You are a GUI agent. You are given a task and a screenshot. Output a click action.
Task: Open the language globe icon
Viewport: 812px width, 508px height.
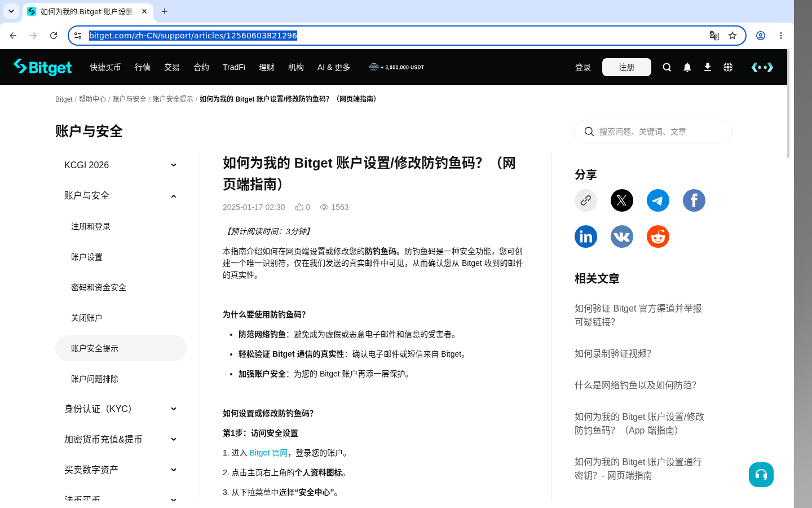click(x=728, y=67)
